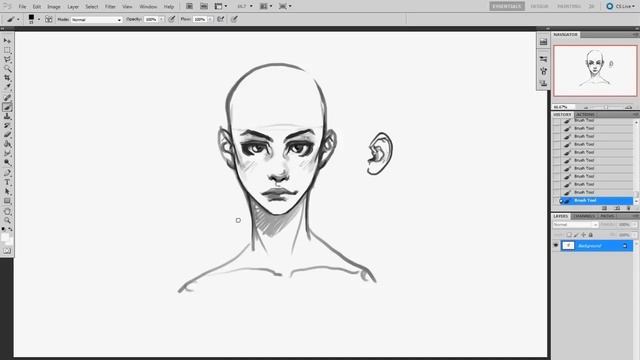Select the Eraser tool
This screenshot has height=360, width=640.
click(x=7, y=135)
